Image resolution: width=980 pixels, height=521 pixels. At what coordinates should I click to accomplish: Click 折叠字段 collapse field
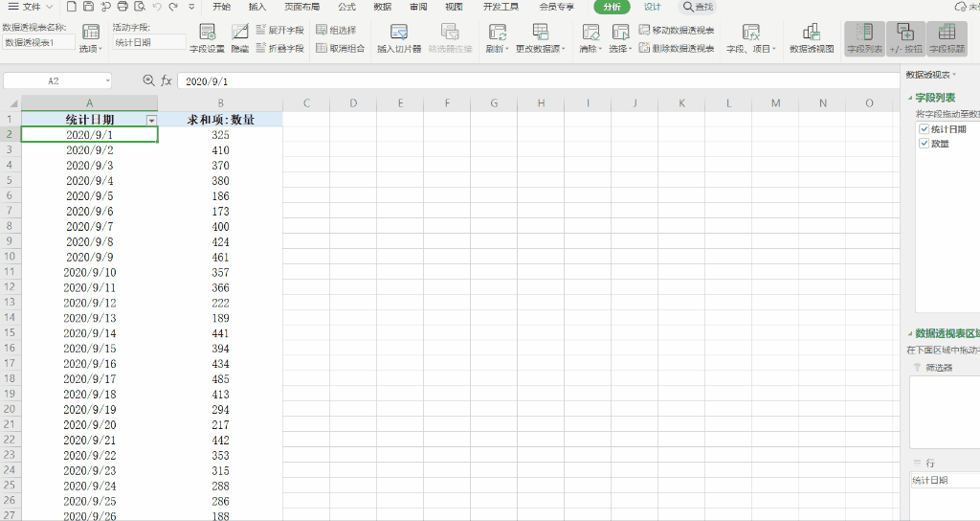coord(280,48)
